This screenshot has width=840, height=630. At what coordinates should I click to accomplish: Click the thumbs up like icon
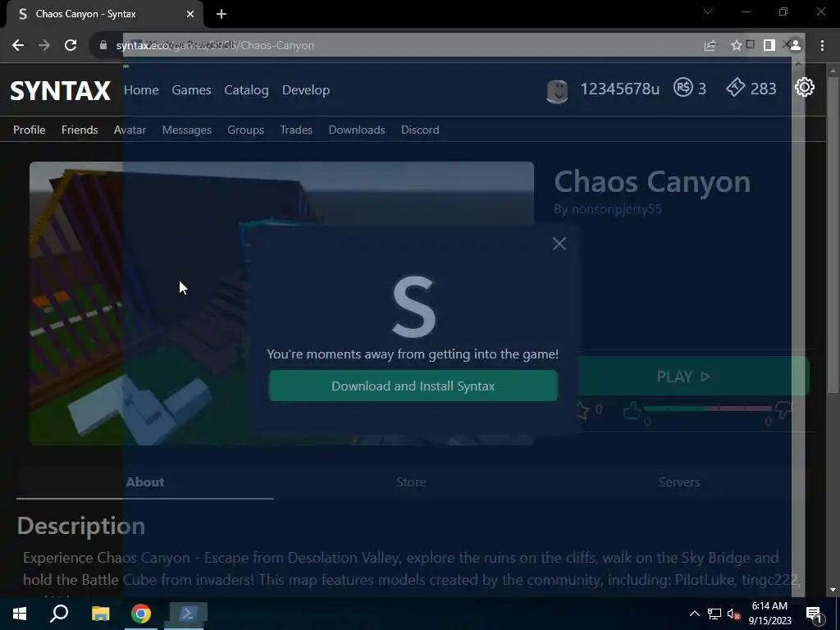(x=632, y=411)
